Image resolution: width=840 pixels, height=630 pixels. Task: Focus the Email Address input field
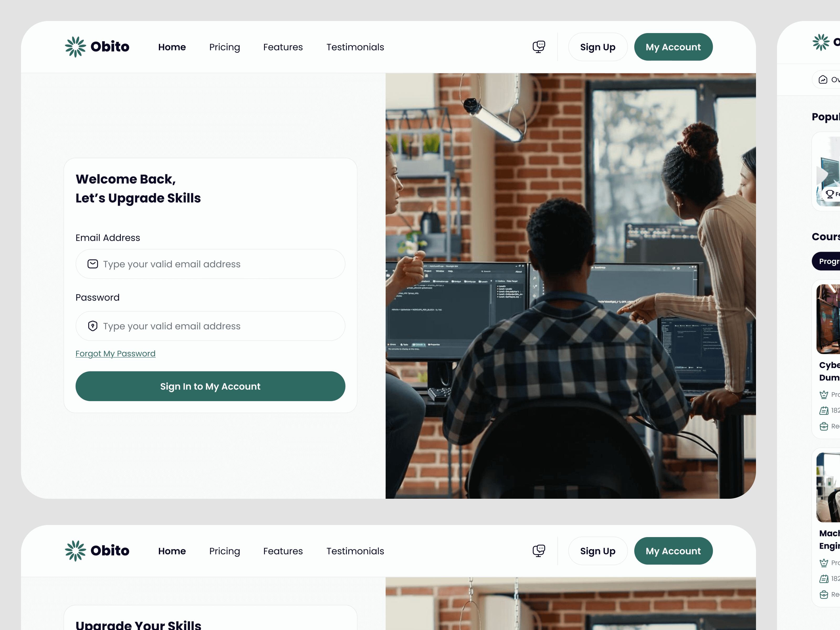coord(210,264)
